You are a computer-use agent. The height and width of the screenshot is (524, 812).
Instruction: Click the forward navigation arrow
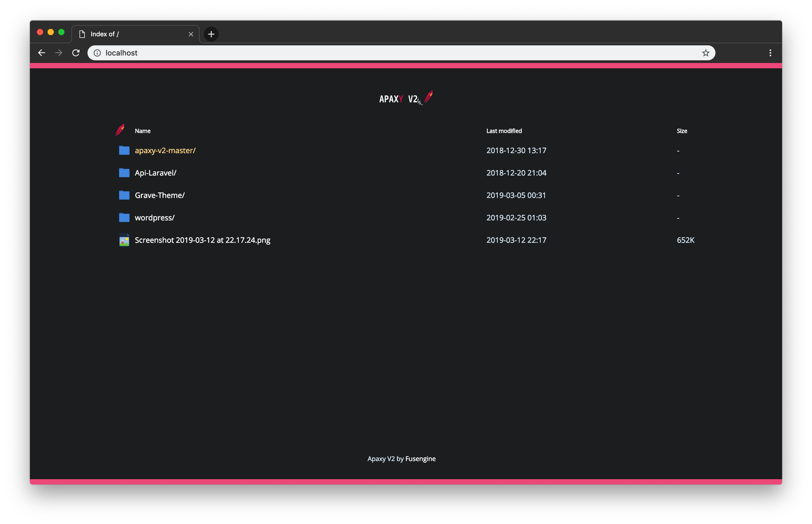(58, 53)
